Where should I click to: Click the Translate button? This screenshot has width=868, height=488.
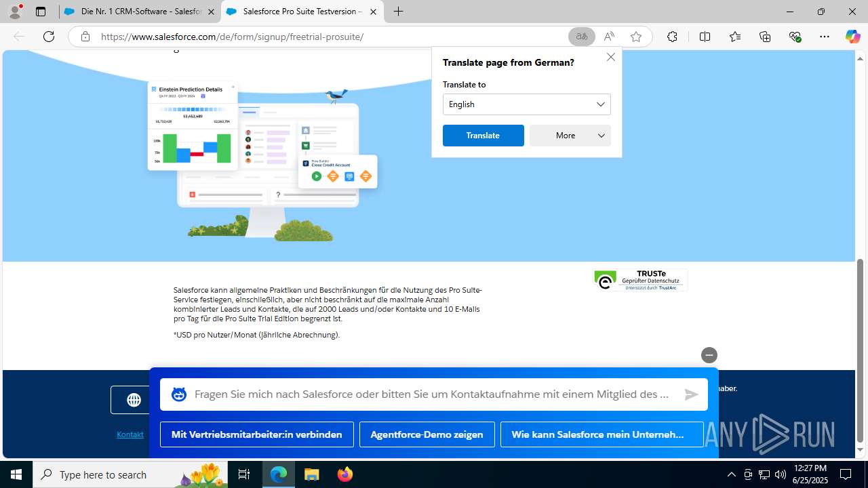484,136
